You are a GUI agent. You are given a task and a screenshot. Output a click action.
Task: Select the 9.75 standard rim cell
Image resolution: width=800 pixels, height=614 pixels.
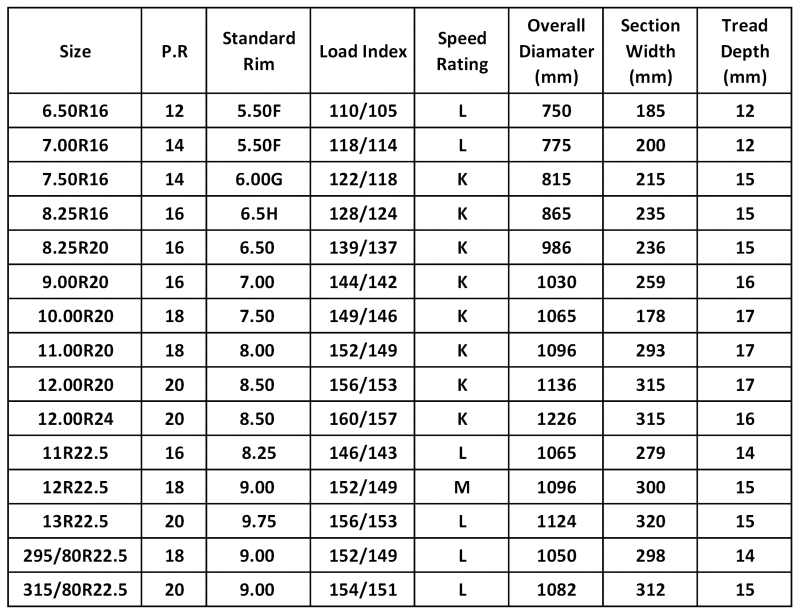click(x=258, y=521)
